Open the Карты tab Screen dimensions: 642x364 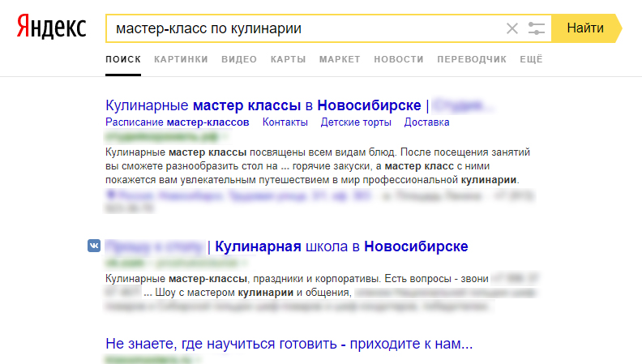pos(289,59)
